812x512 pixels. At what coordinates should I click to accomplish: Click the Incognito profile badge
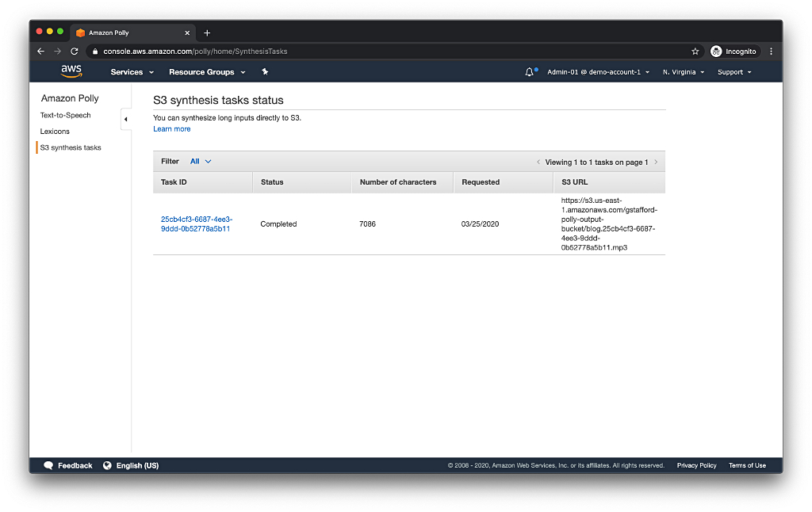733,52
